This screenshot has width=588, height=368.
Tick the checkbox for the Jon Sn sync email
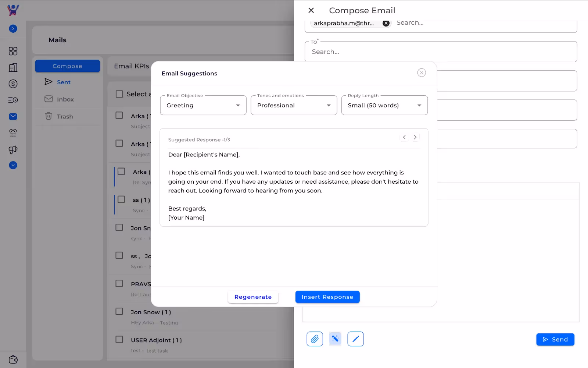tap(119, 228)
